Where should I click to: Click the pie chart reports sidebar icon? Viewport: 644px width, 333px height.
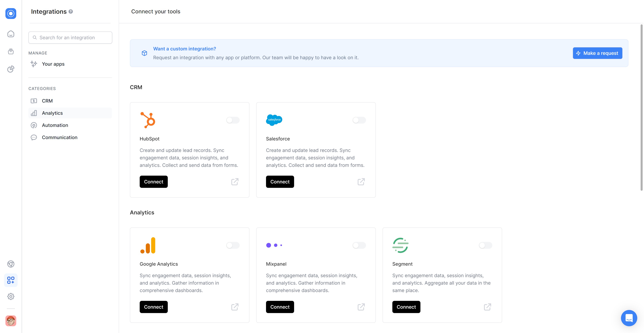[x=11, y=69]
